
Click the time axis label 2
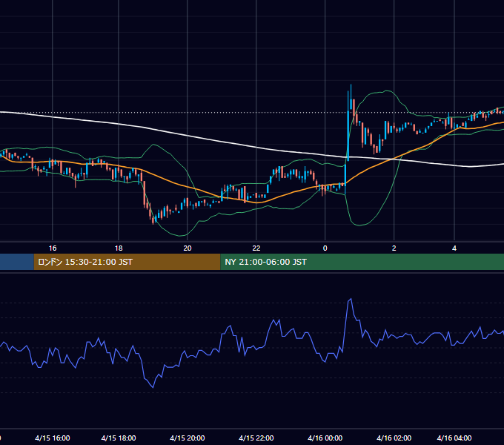pyautogui.click(x=394, y=248)
